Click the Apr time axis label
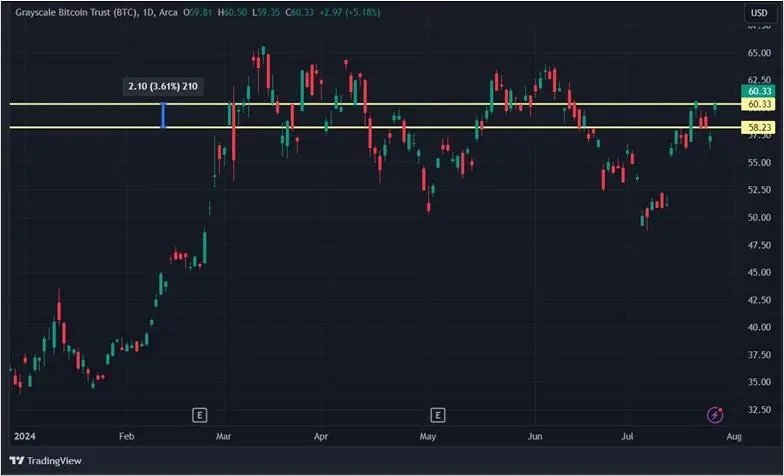The image size is (784, 476). tap(320, 436)
